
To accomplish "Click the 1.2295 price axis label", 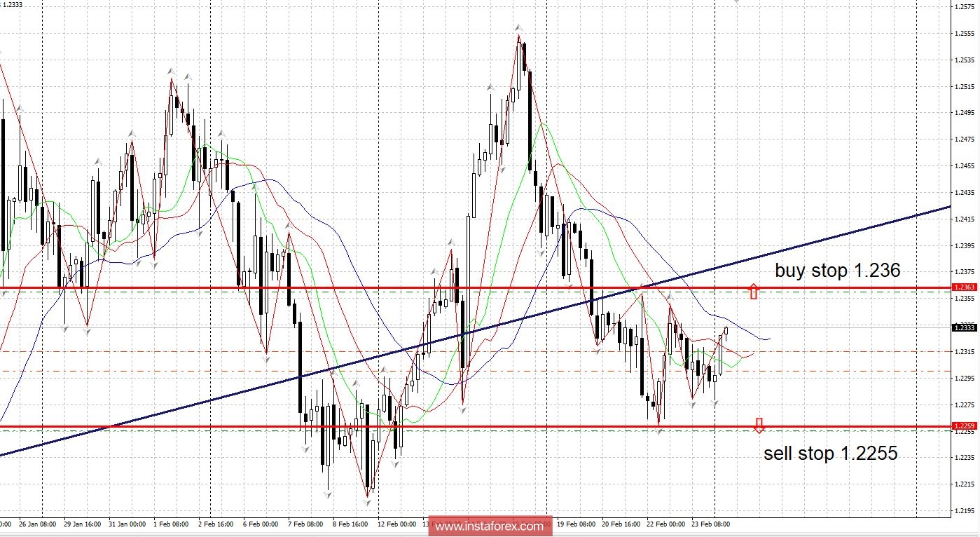I will [x=965, y=379].
